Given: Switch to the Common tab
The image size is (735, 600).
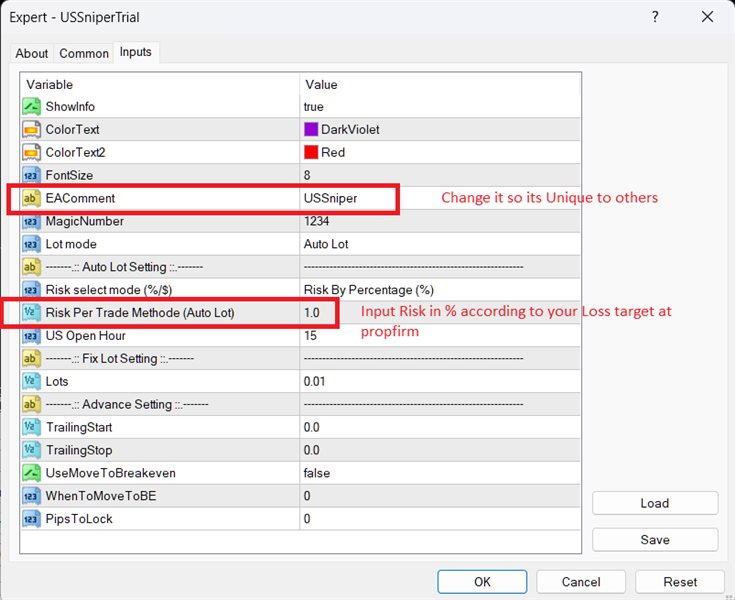Looking at the screenshot, I should 84,53.
